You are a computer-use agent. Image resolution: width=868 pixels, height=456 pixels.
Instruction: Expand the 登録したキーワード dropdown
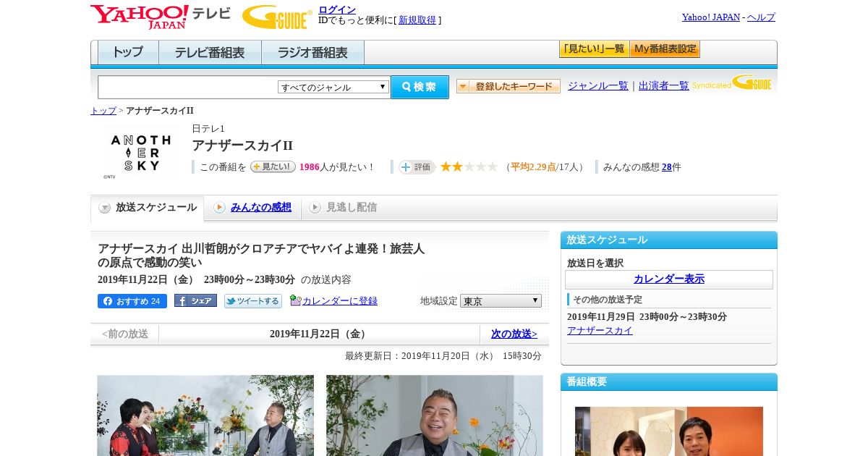(509, 86)
